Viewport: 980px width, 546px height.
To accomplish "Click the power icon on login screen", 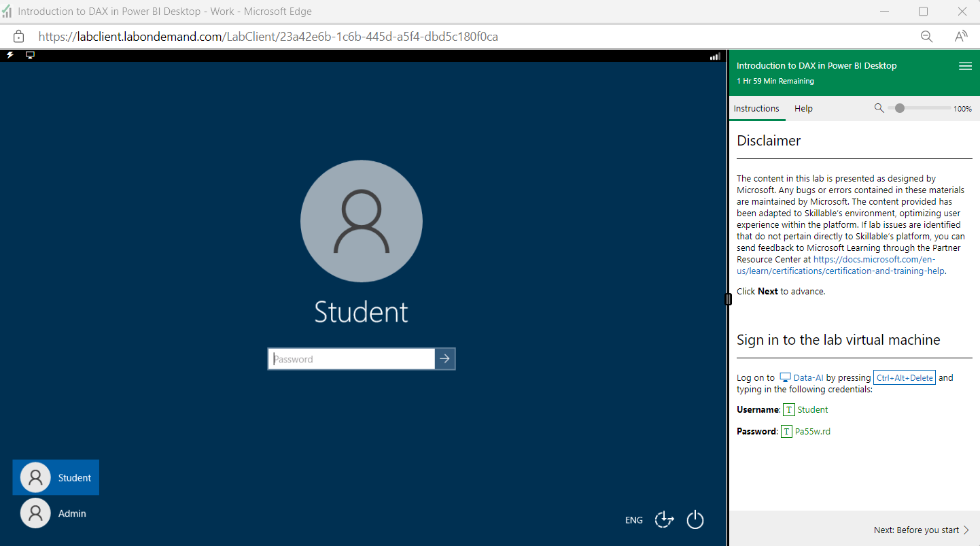I will point(695,519).
